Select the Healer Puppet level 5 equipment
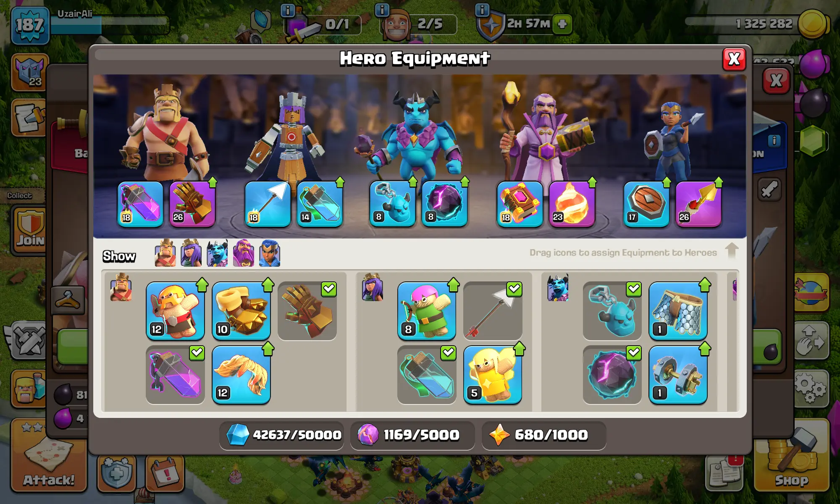This screenshot has width=840, height=504. click(x=493, y=375)
